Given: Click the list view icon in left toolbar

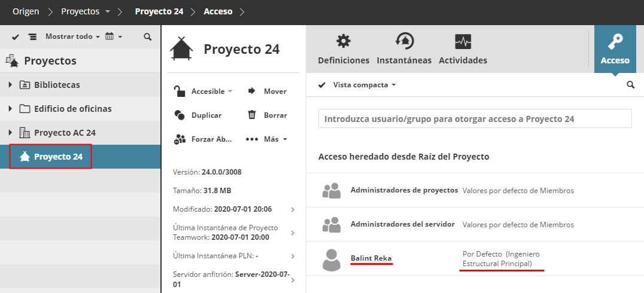Looking at the screenshot, I should point(32,37).
